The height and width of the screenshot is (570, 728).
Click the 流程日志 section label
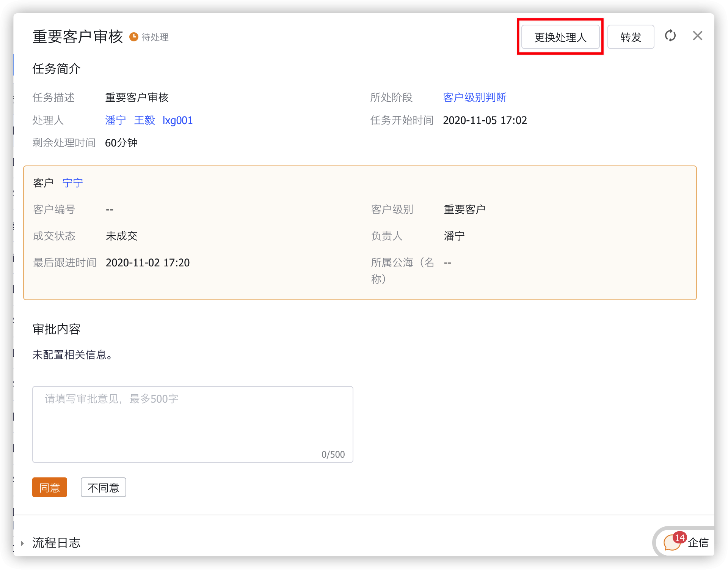click(56, 543)
